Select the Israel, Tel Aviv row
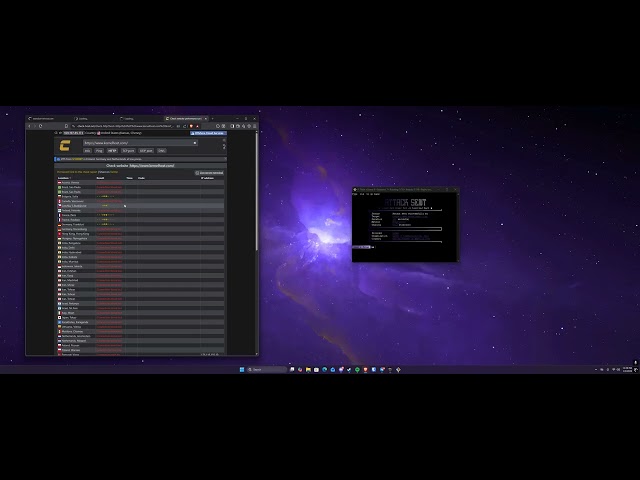This screenshot has height=480, width=640. [140, 308]
